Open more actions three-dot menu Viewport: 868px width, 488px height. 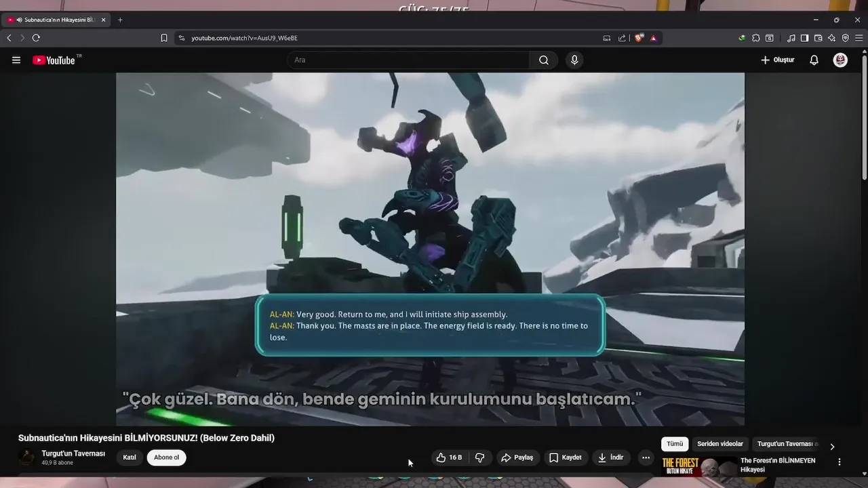(x=646, y=457)
